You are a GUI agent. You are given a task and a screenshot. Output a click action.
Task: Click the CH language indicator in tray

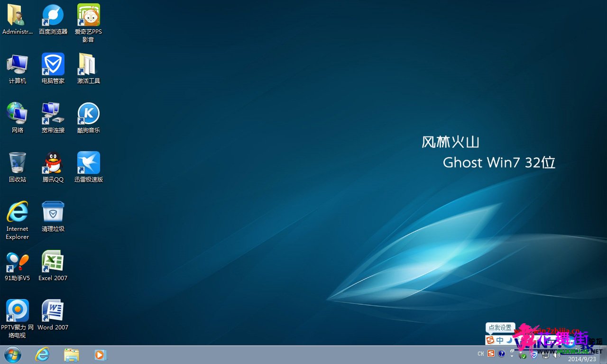click(481, 354)
